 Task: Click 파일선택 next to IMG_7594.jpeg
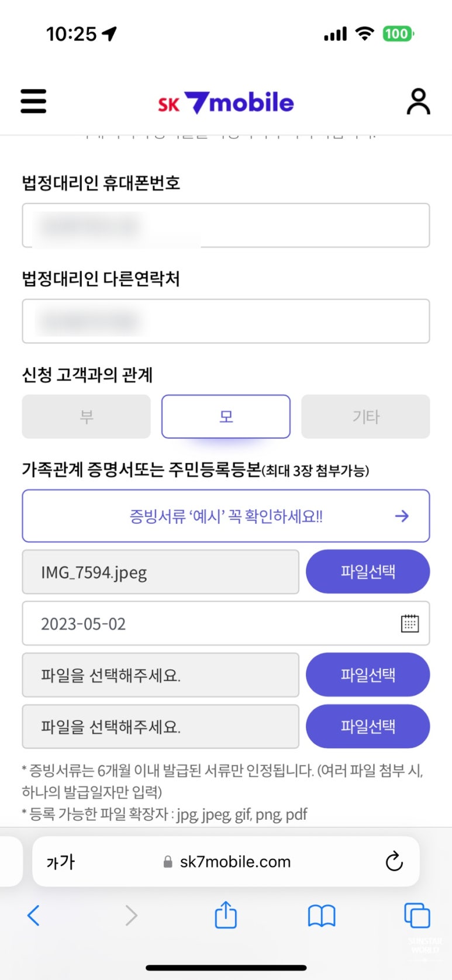tap(368, 572)
